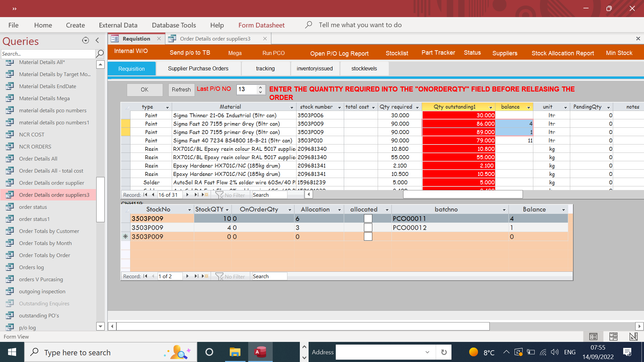644x362 pixels.
Task: Open the Database Tools ribbon tab
Action: [174, 25]
